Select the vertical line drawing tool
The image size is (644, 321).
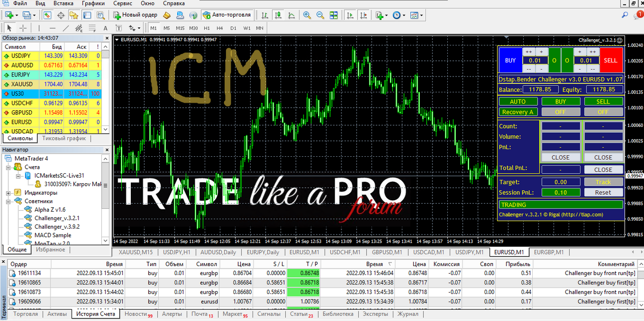click(x=40, y=28)
